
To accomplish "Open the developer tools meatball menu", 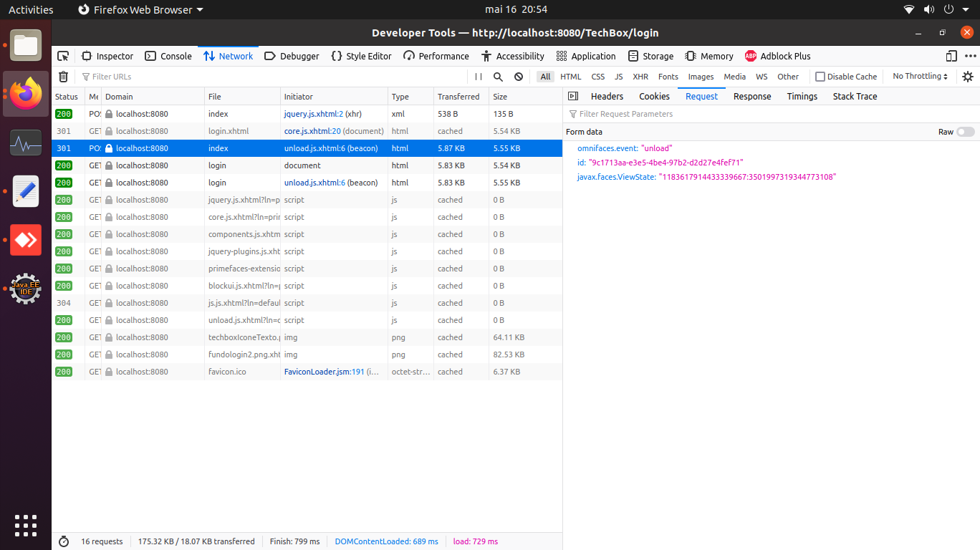I will click(x=971, y=56).
